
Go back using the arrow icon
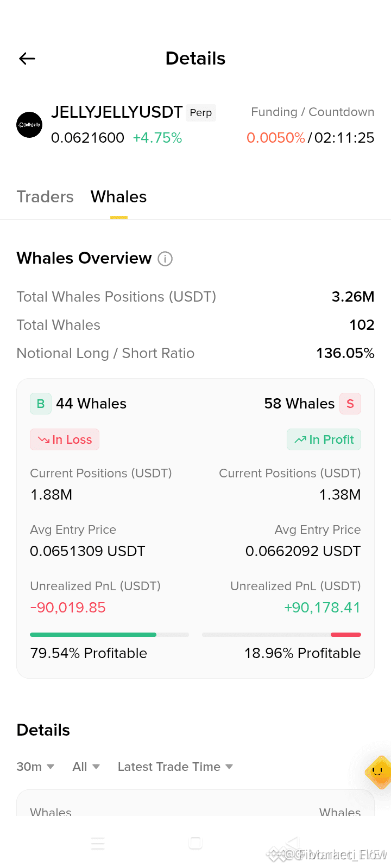pyautogui.click(x=27, y=59)
